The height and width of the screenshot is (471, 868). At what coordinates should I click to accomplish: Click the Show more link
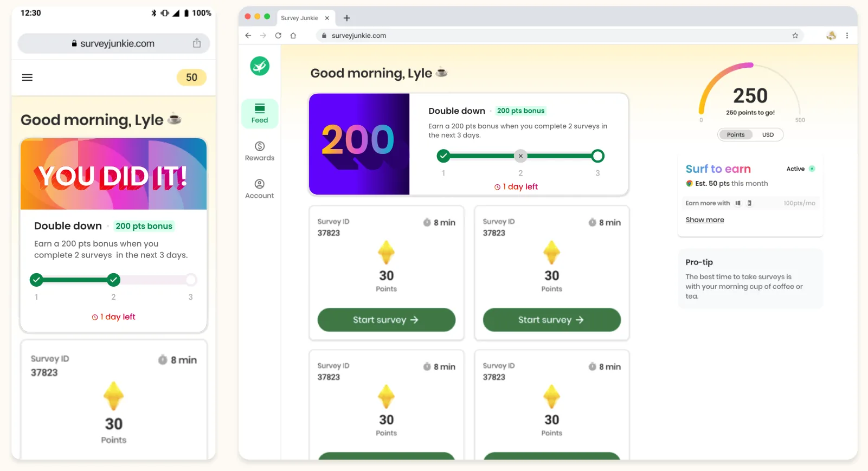coord(705,220)
